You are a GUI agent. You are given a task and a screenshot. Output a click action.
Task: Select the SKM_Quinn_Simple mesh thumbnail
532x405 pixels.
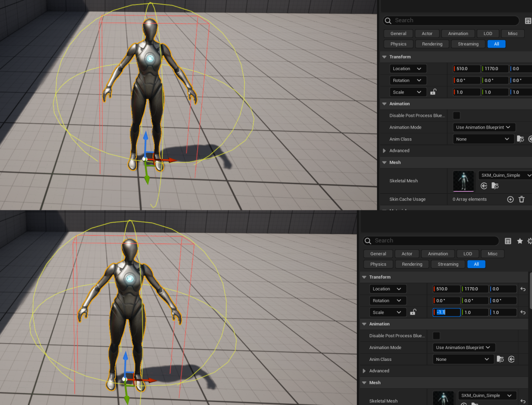(x=463, y=180)
